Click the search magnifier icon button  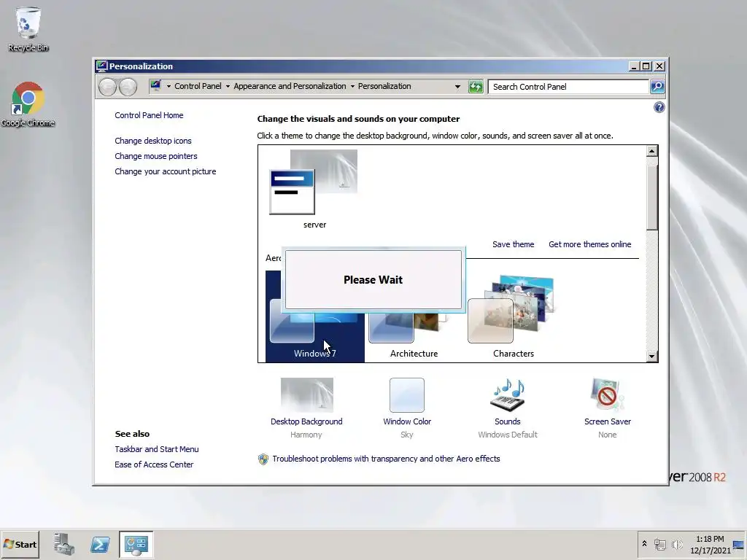tap(657, 87)
